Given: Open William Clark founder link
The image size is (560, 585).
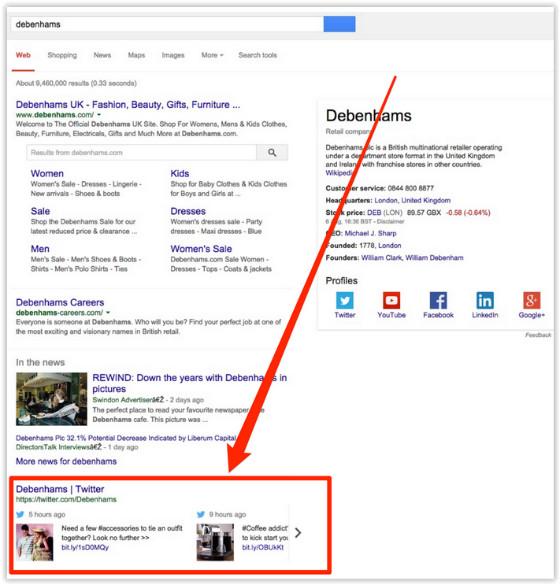Looking at the screenshot, I should (381, 258).
